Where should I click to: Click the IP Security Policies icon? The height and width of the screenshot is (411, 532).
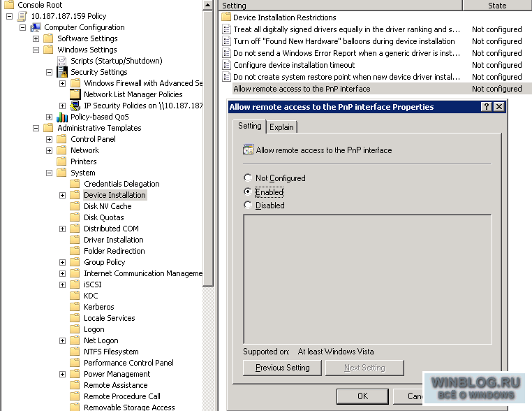click(75, 106)
